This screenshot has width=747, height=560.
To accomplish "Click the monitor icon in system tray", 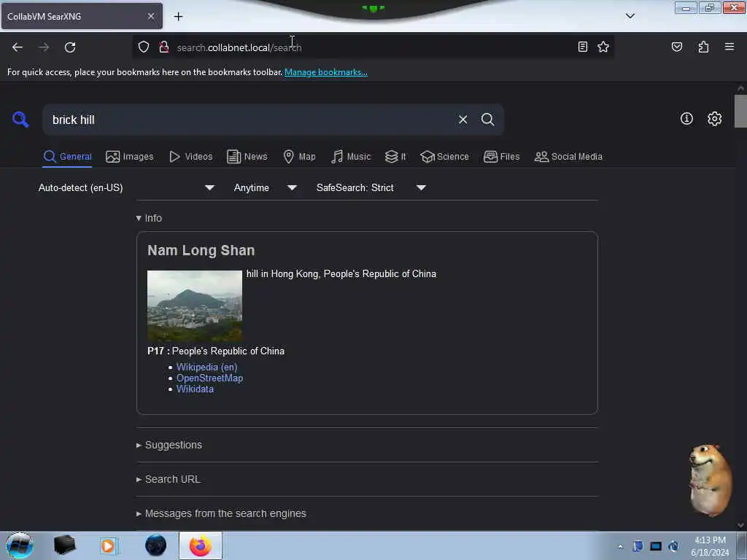I will coord(656,546).
